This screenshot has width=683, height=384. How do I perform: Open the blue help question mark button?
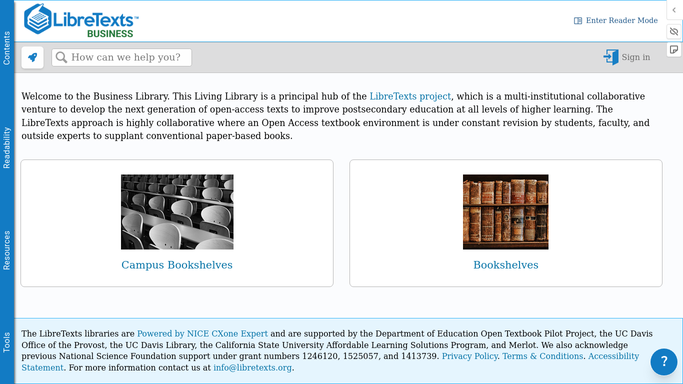tap(664, 361)
